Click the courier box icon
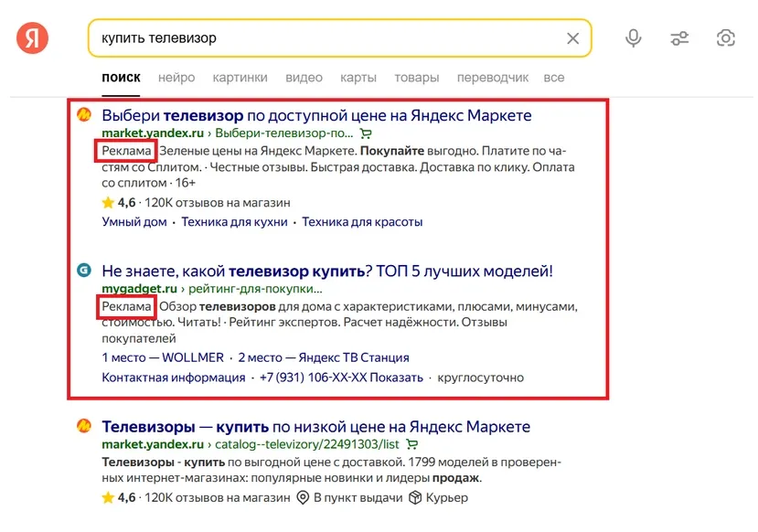Image resolution: width=758 pixels, height=532 pixels. click(x=415, y=497)
